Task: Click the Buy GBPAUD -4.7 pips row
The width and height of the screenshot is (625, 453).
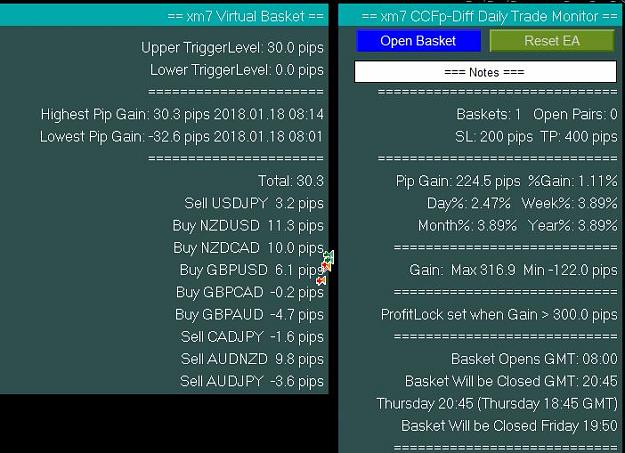Action: coord(249,315)
